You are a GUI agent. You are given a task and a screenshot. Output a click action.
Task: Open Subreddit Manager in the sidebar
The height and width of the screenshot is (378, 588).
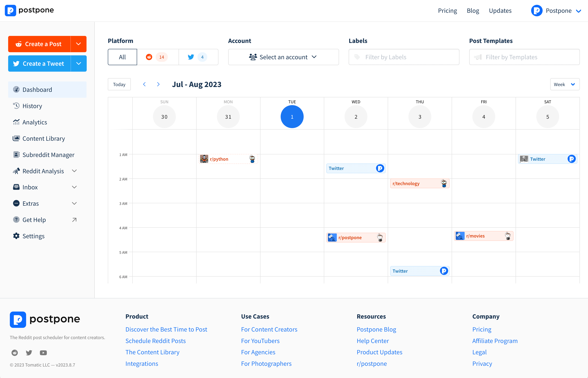pyautogui.click(x=47, y=155)
